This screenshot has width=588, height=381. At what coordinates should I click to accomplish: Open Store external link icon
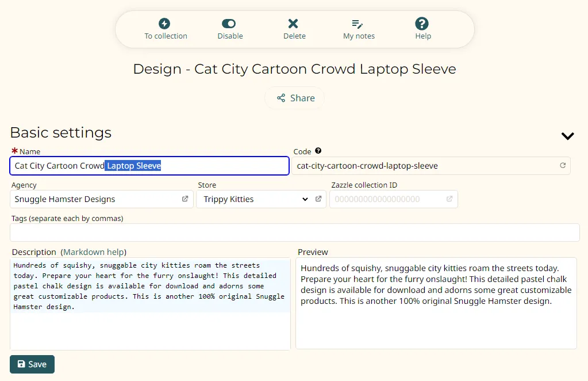point(318,199)
